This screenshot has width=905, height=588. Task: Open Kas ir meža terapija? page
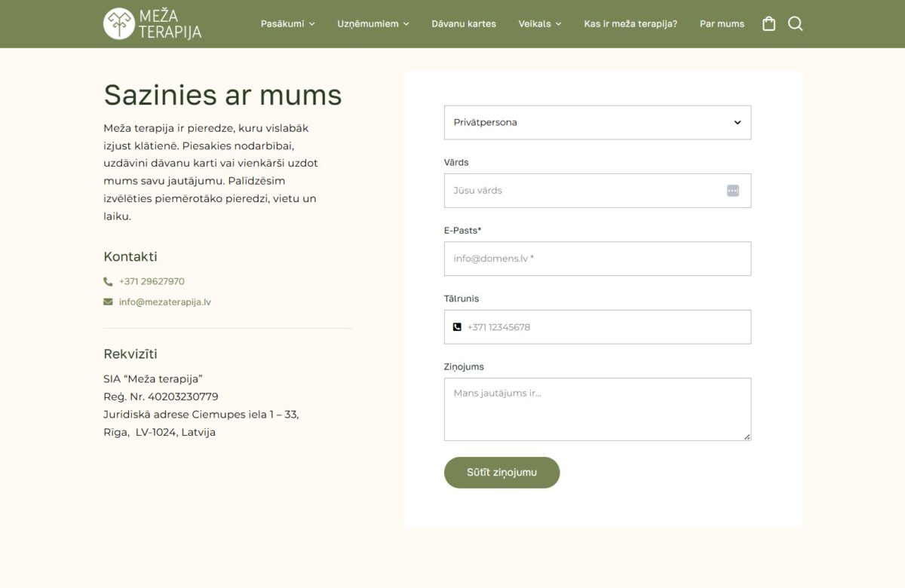pyautogui.click(x=630, y=24)
